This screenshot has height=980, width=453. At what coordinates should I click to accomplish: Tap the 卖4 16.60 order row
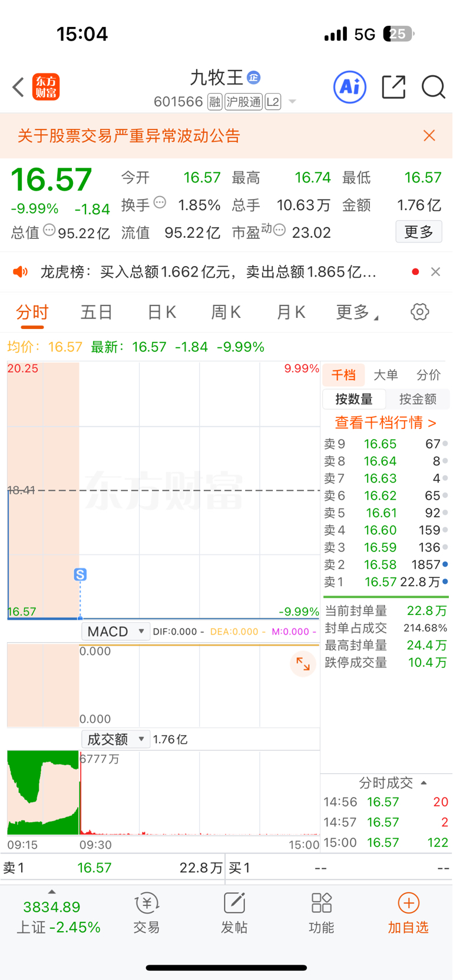pos(386,530)
